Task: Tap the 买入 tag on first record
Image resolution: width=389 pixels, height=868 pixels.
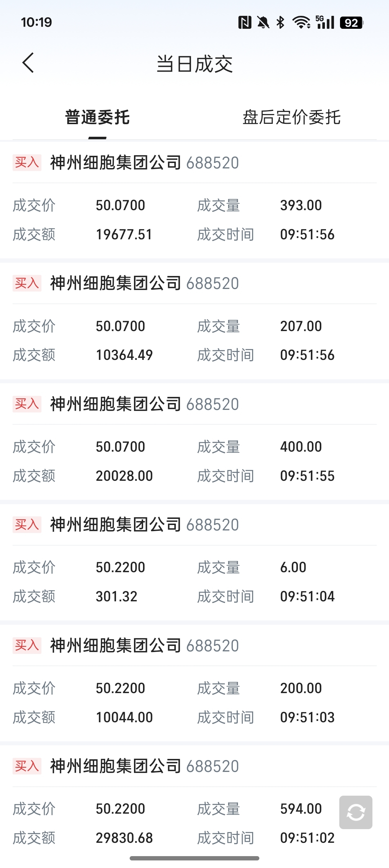Action: (27, 163)
